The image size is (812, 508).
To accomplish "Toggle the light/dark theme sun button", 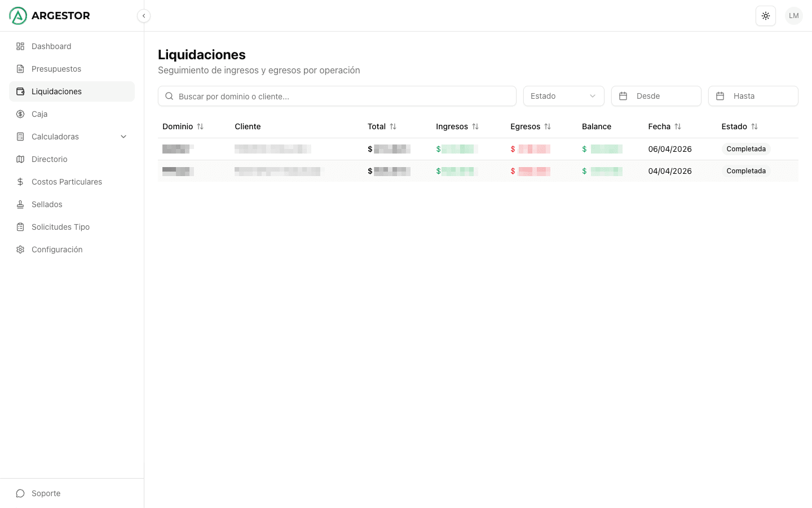I will (765, 16).
